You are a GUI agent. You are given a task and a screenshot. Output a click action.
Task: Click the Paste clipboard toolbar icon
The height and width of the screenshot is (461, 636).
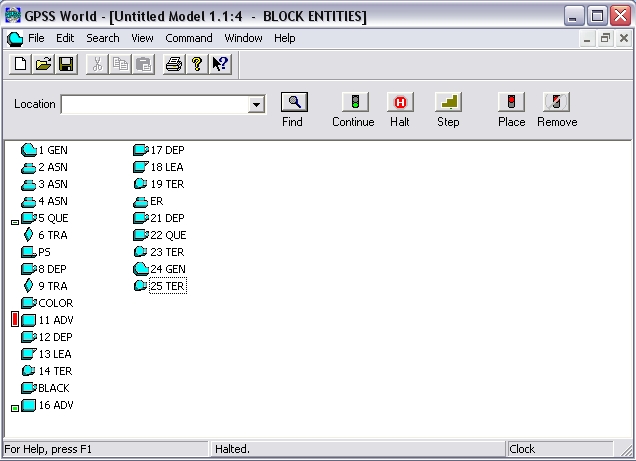[x=143, y=64]
